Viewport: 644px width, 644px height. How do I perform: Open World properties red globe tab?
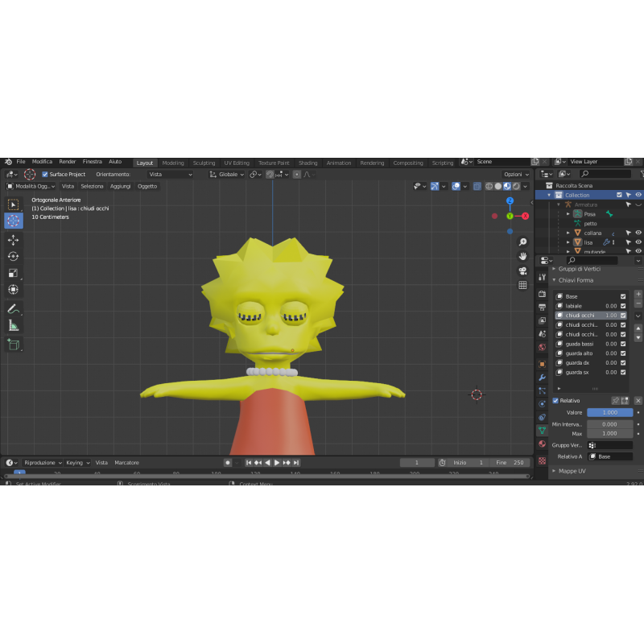pyautogui.click(x=542, y=347)
